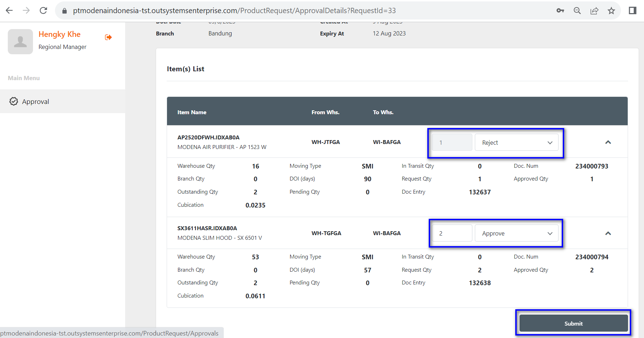
Task: Open the browser side panel
Action: point(633,11)
